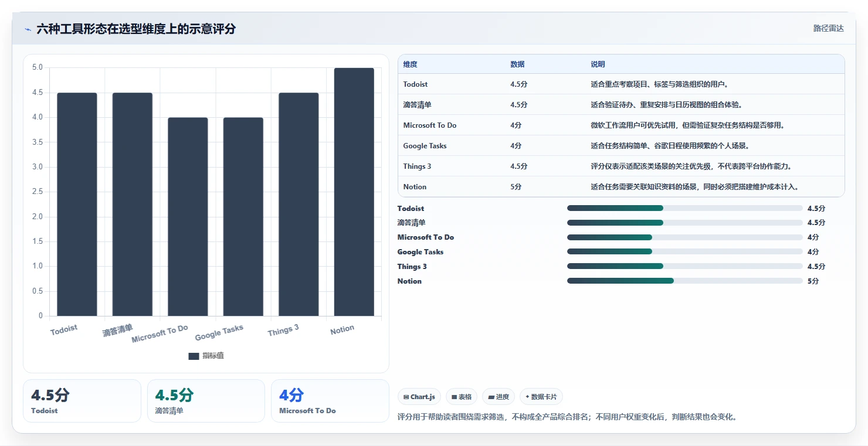Click the 路径雷达 label in the header
The height and width of the screenshot is (446, 868).
(x=828, y=28)
